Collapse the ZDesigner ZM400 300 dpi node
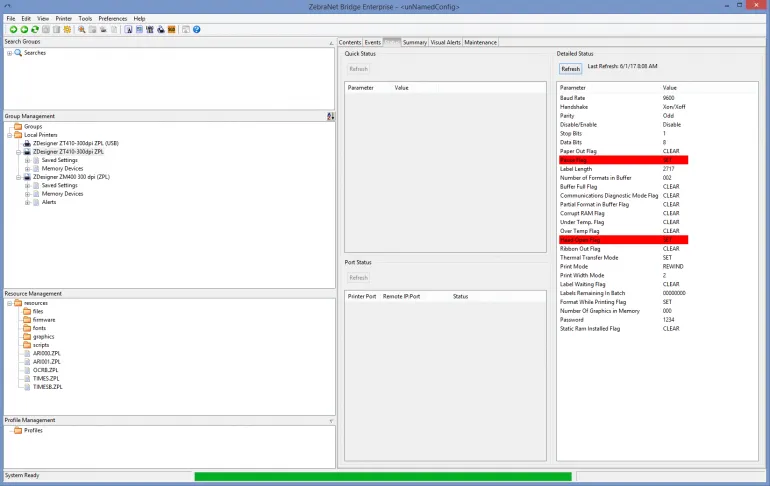The image size is (770, 486). (x=19, y=177)
